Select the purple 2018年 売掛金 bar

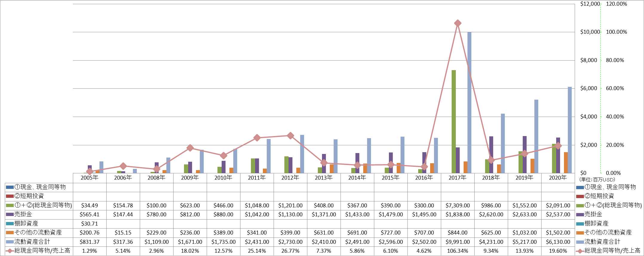[x=491, y=155]
